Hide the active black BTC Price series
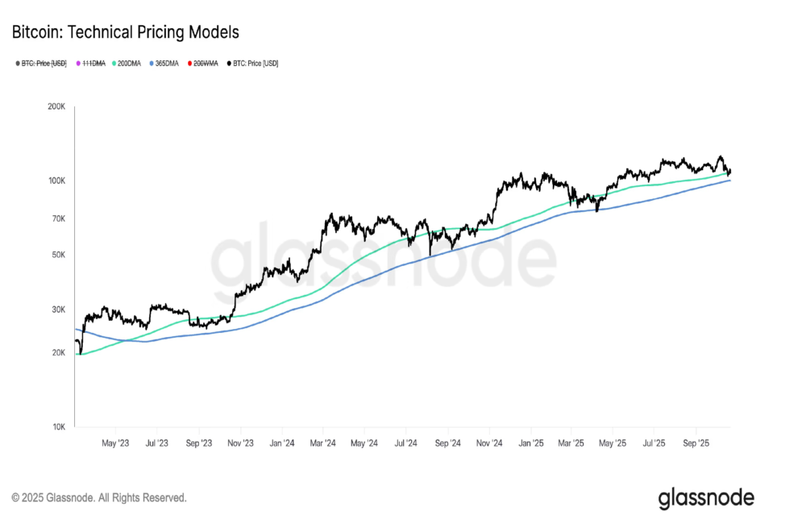798x532 pixels. pyautogui.click(x=256, y=63)
